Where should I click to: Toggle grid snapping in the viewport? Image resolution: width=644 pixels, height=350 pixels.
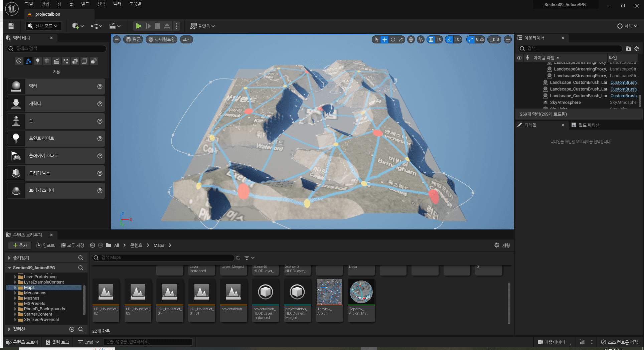point(431,39)
